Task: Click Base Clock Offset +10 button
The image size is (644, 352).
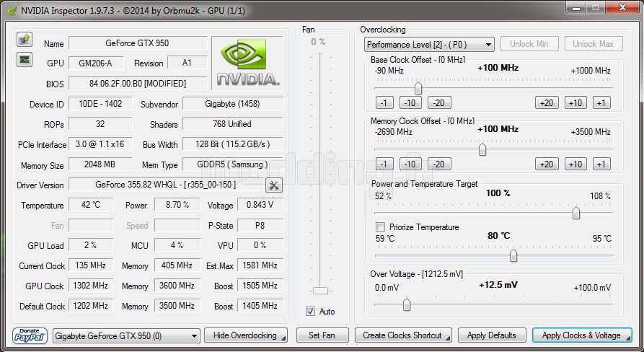Action: [x=575, y=102]
